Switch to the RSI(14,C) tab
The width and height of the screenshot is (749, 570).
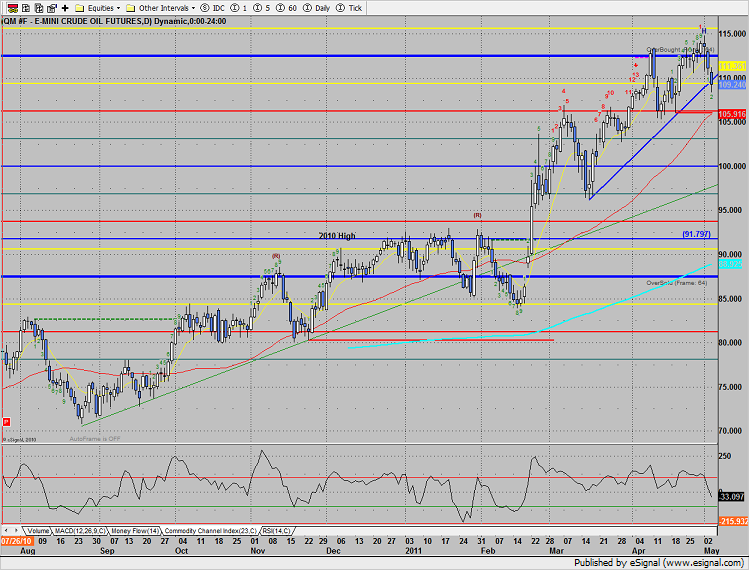(277, 531)
